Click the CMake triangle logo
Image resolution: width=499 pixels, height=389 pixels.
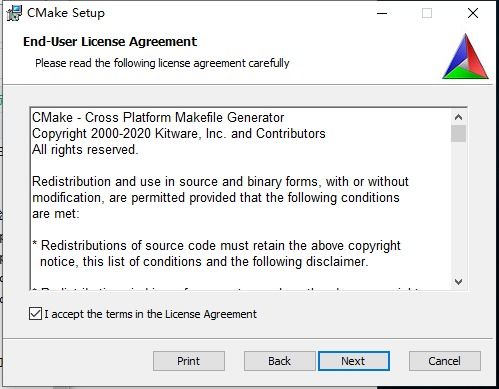coord(466,56)
